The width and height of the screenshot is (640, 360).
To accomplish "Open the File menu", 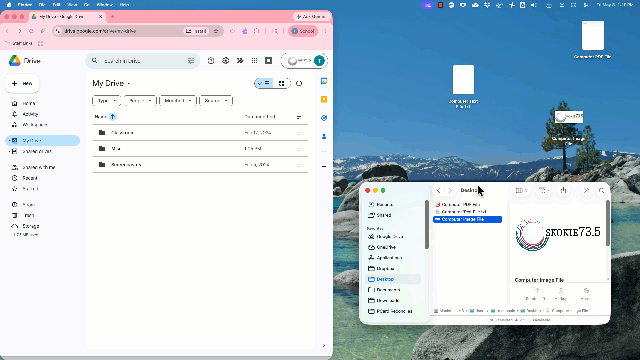I will click(x=42, y=4).
